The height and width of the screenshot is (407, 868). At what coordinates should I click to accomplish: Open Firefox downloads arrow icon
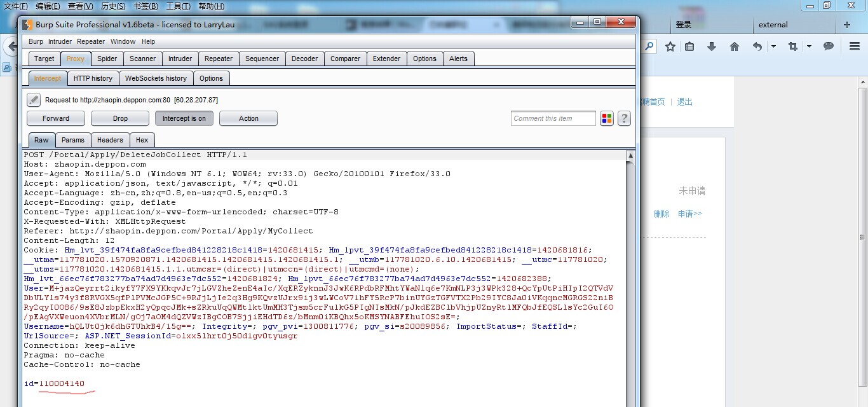click(x=712, y=46)
